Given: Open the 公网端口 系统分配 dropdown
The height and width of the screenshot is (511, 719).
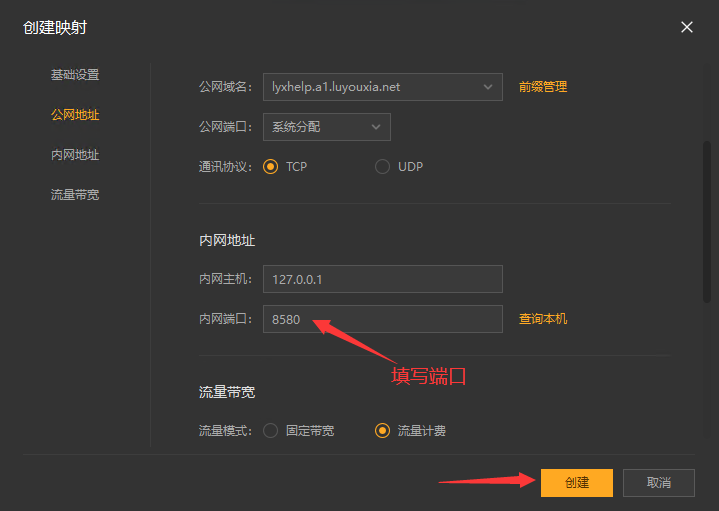Looking at the screenshot, I should click(326, 127).
